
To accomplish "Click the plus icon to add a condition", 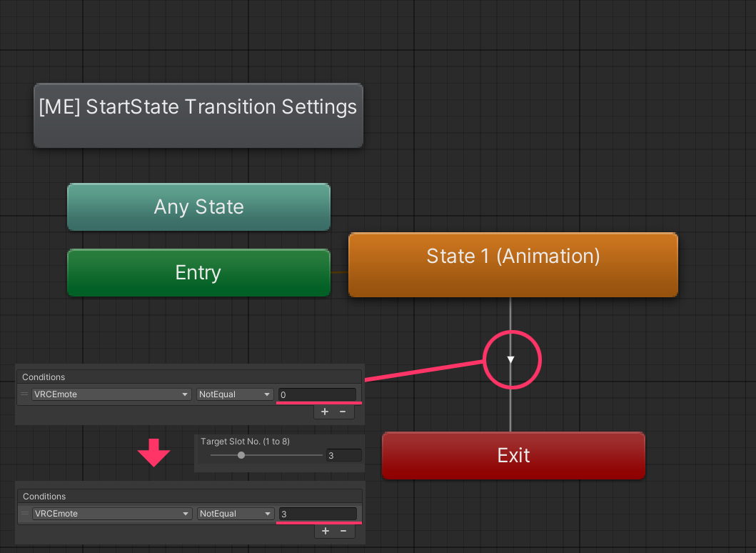I will pos(325,412).
